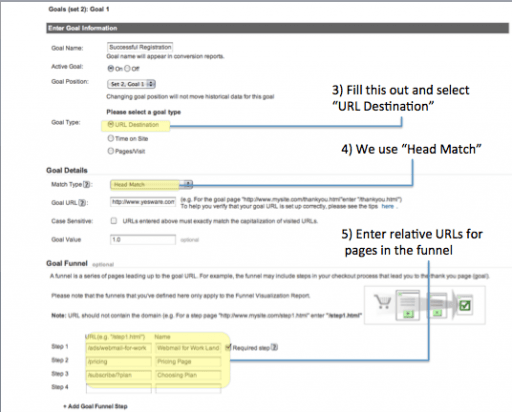Image resolution: width=512 pixels, height=412 pixels.
Task: Open the Match Type dropdown
Action: 152,184
